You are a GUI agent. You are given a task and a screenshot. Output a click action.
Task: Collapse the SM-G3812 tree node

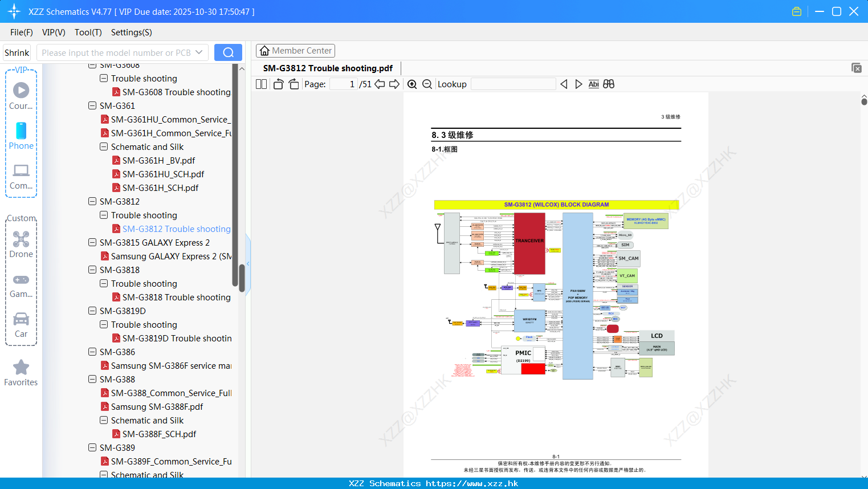pos(92,201)
